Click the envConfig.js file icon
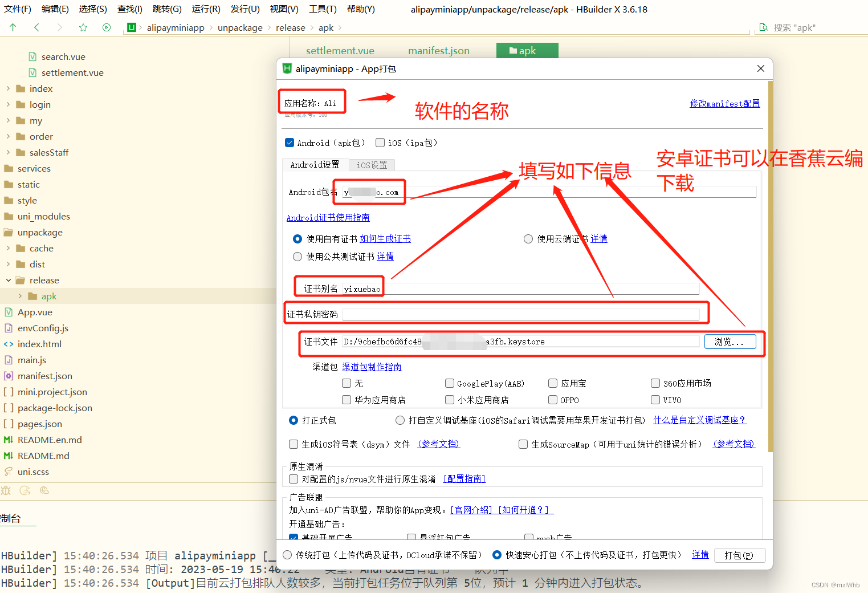This screenshot has width=868, height=593. tap(9, 328)
